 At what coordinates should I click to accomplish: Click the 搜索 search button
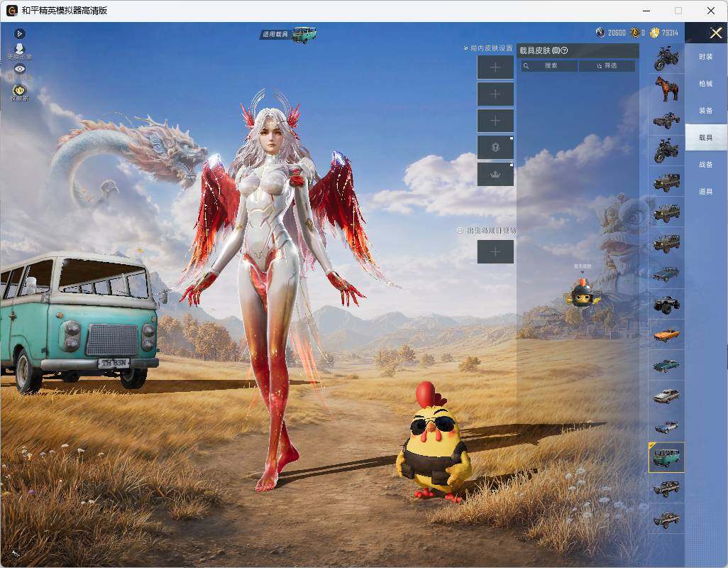click(x=550, y=66)
